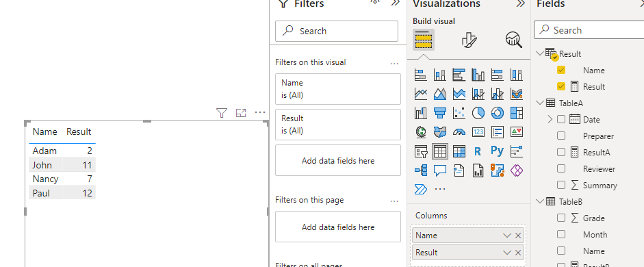Select the clustered bar chart visual
Image resolution: width=644 pixels, height=267 pixels.
click(459, 75)
